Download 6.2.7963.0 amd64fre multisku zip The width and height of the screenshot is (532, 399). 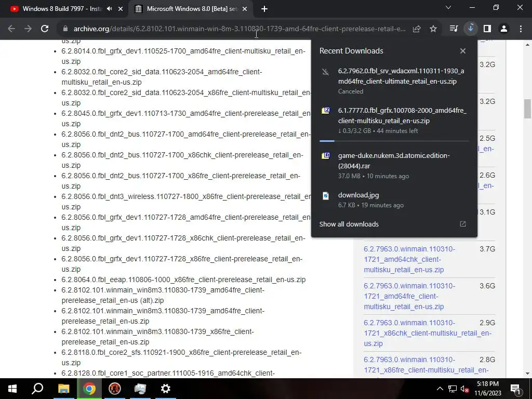tap(409, 296)
